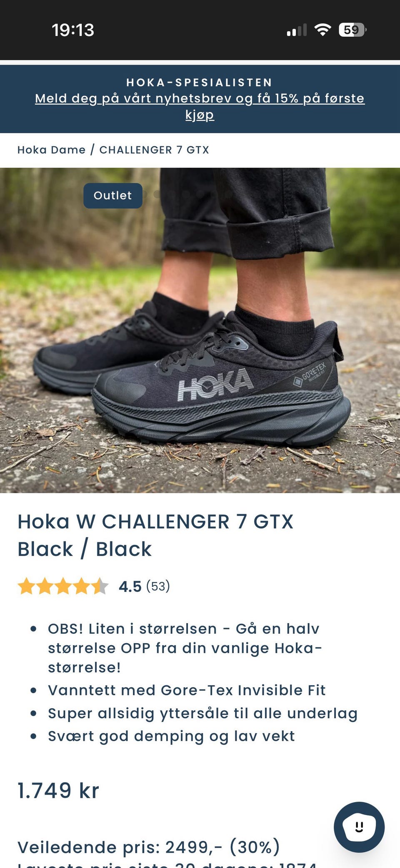The height and width of the screenshot is (868, 400).
Task: Click the Outlet badge on product photo
Action: 113,196
